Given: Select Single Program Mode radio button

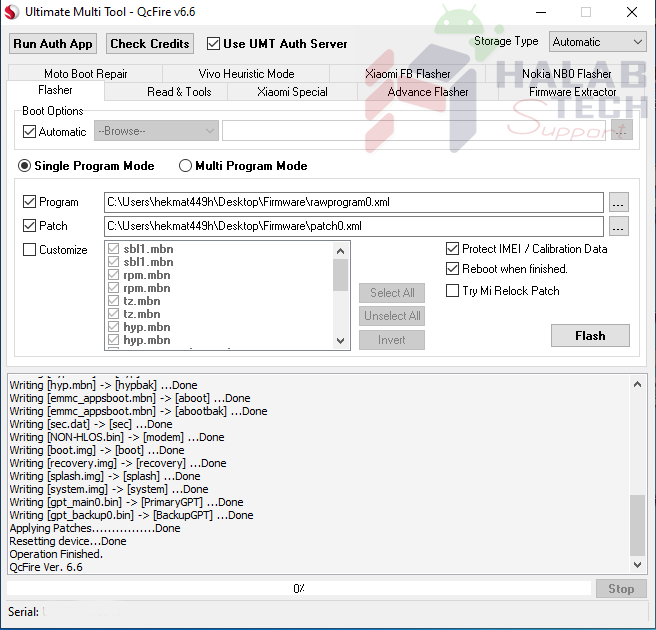Looking at the screenshot, I should click(x=24, y=166).
